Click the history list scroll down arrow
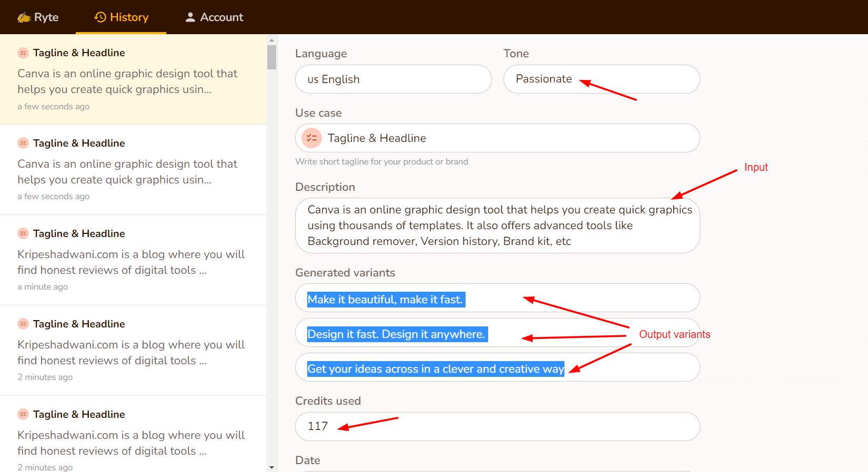Viewport: 868px width, 472px height. coord(271,467)
